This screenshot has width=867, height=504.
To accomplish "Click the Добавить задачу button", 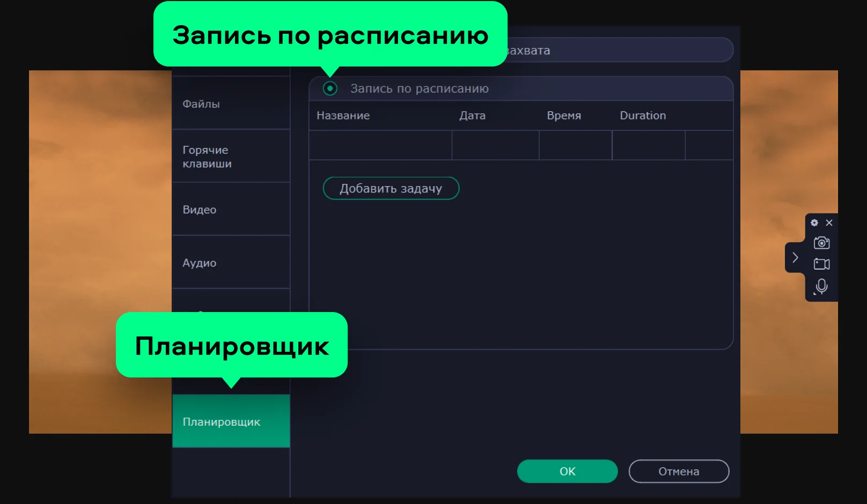I will tap(391, 188).
